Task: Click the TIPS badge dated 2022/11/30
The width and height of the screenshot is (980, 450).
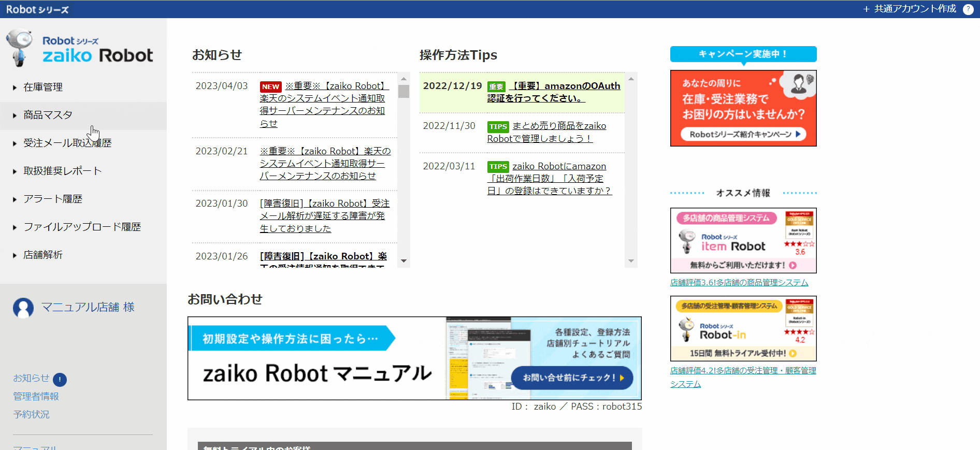Action: 498,126
